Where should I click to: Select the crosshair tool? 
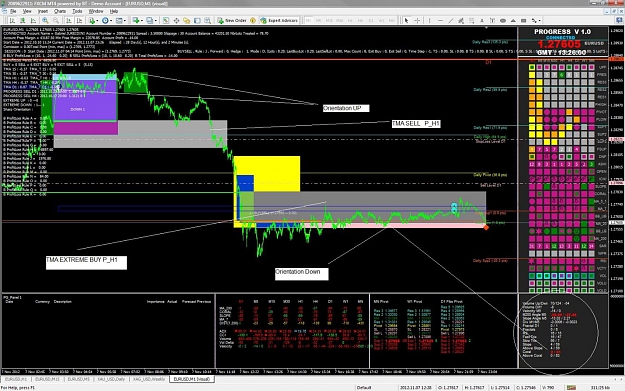pyautogui.click(x=417, y=20)
